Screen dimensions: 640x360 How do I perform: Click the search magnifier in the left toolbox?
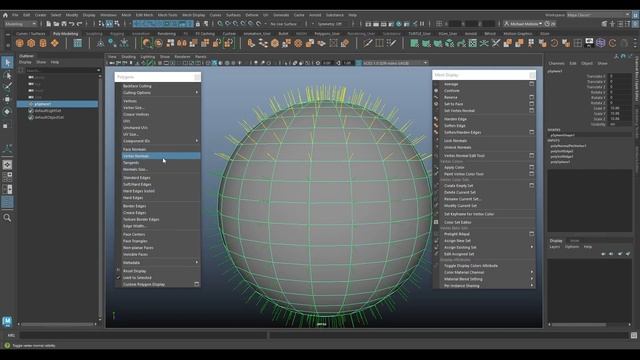tap(7, 218)
